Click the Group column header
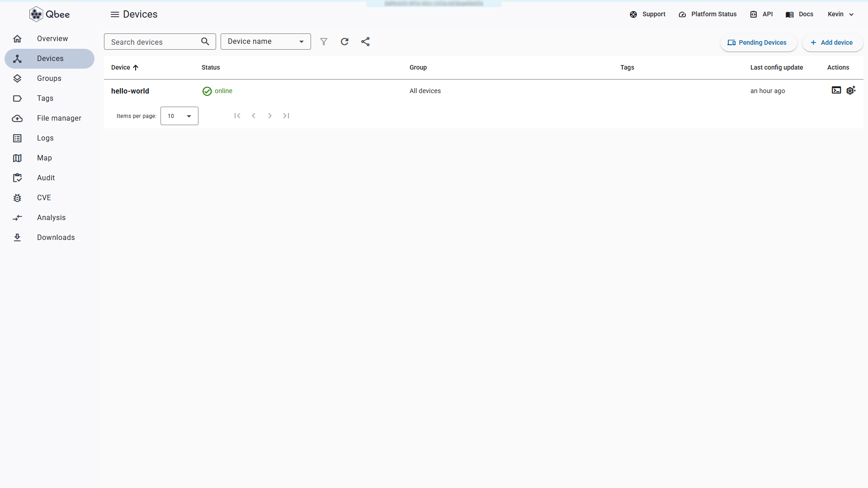Image resolution: width=868 pixels, height=488 pixels. [x=418, y=68]
